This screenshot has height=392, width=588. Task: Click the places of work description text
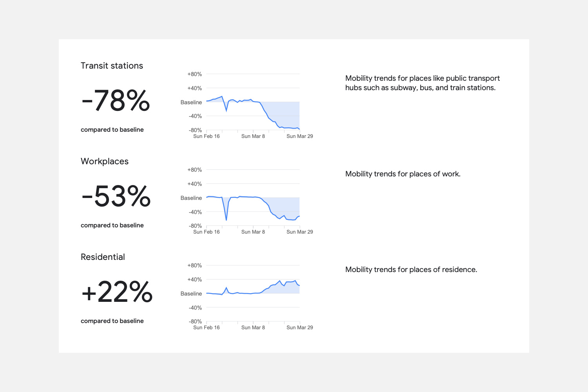click(403, 174)
